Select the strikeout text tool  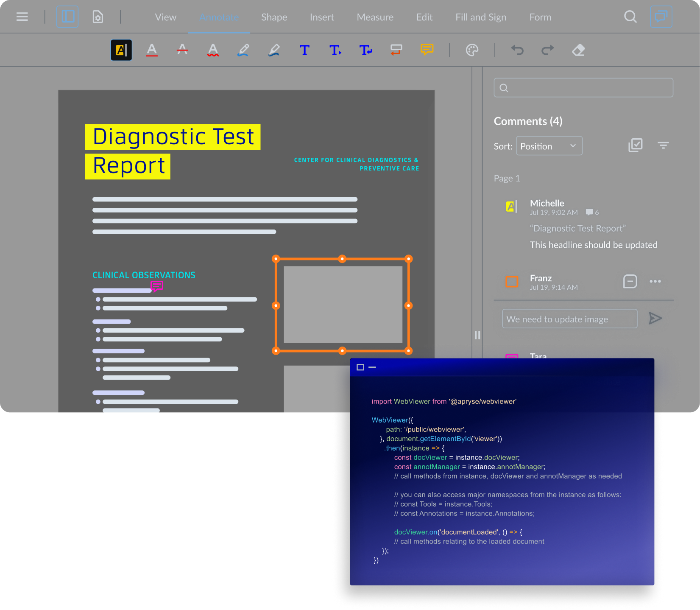pos(182,50)
